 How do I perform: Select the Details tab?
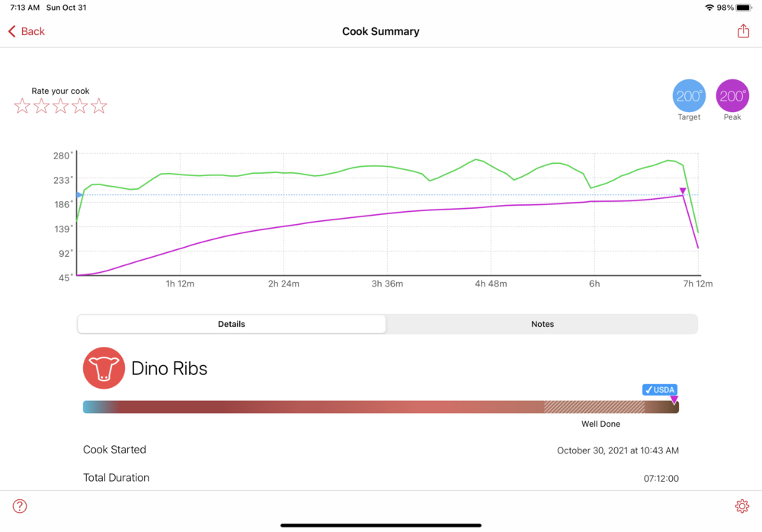232,324
